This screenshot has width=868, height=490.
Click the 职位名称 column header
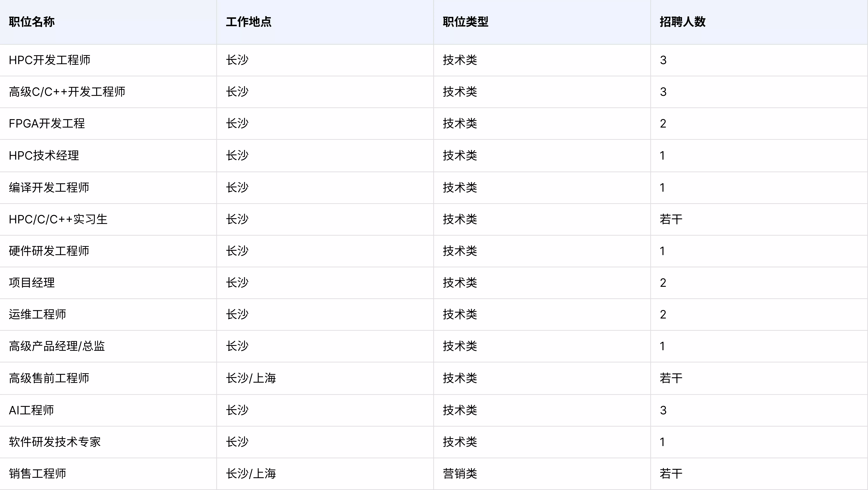click(32, 22)
